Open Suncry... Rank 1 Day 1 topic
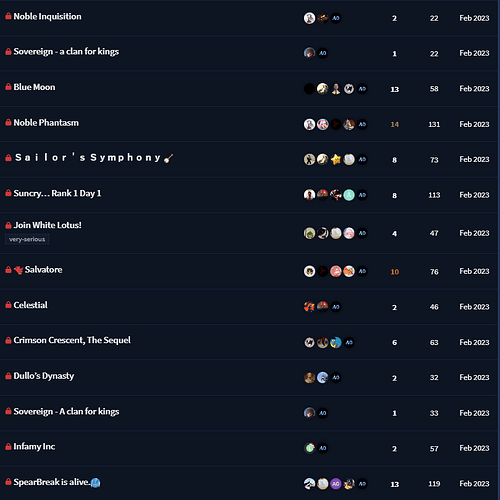This screenshot has height=500, width=500. [x=57, y=193]
